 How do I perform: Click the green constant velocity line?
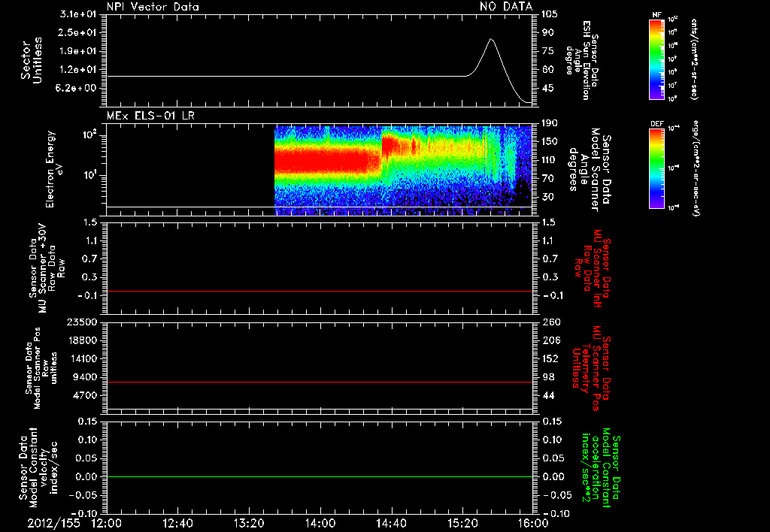pos(320,476)
